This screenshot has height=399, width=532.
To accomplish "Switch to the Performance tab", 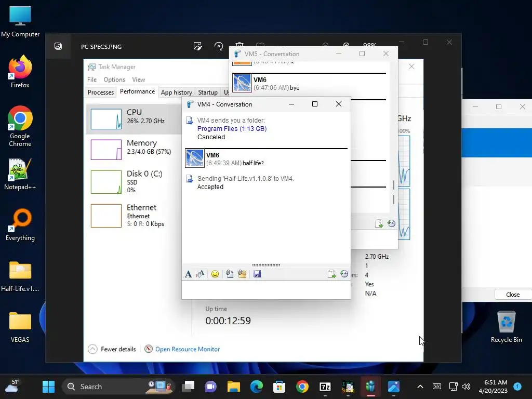I will coord(137,91).
